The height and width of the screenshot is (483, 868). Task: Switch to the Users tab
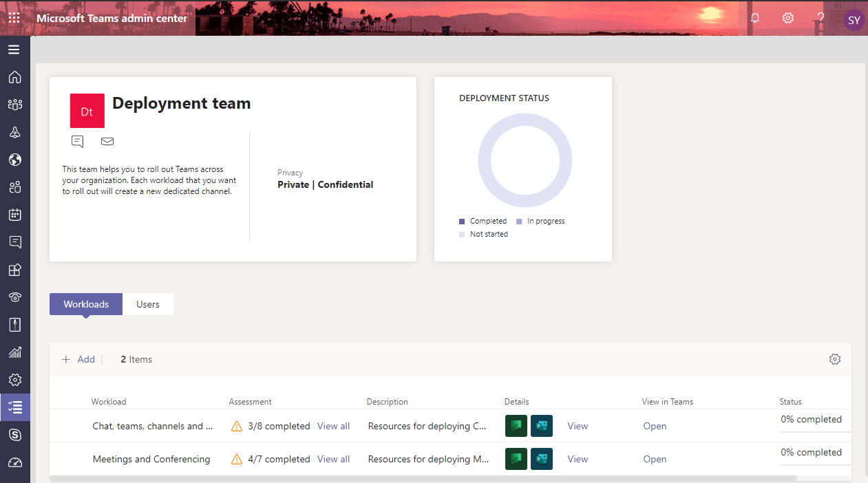click(x=148, y=304)
